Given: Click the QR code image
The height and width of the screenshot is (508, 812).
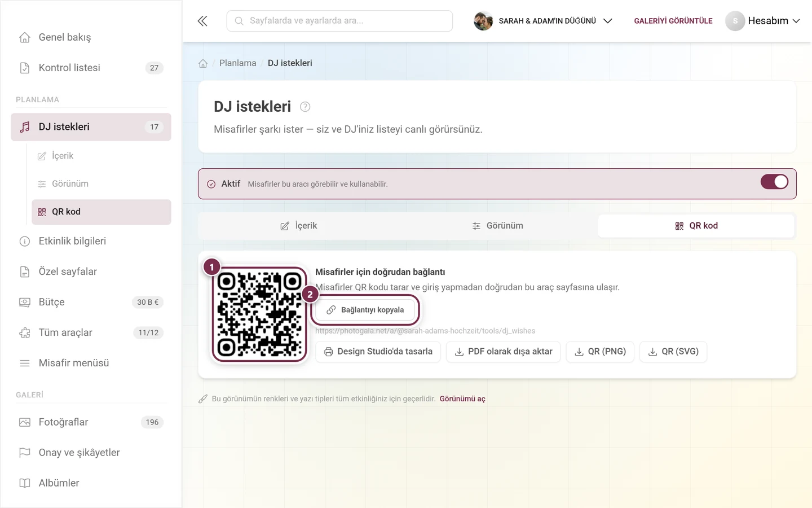Looking at the screenshot, I should coord(259,314).
